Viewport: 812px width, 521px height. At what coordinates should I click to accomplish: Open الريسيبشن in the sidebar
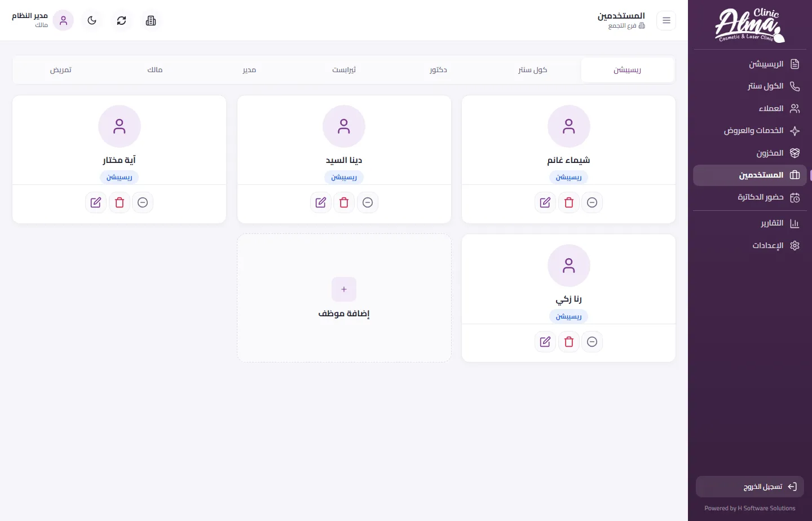point(750,64)
